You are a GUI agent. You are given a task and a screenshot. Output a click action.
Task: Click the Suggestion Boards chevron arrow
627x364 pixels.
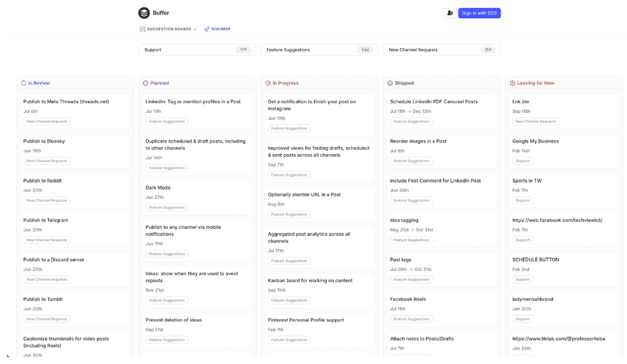pyautogui.click(x=195, y=30)
